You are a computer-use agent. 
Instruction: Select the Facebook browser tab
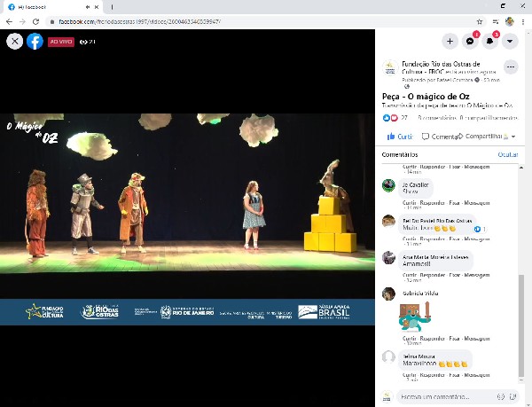(53, 7)
